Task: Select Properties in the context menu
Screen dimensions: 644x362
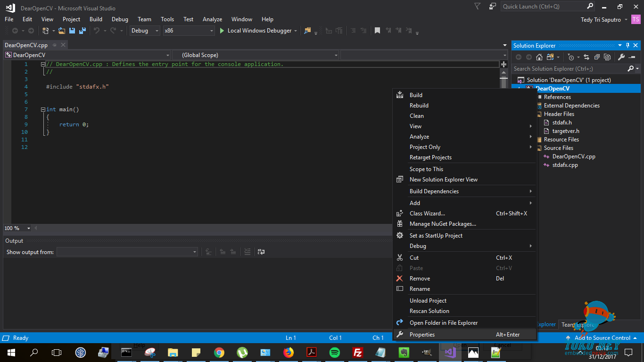Action: pyautogui.click(x=464, y=335)
